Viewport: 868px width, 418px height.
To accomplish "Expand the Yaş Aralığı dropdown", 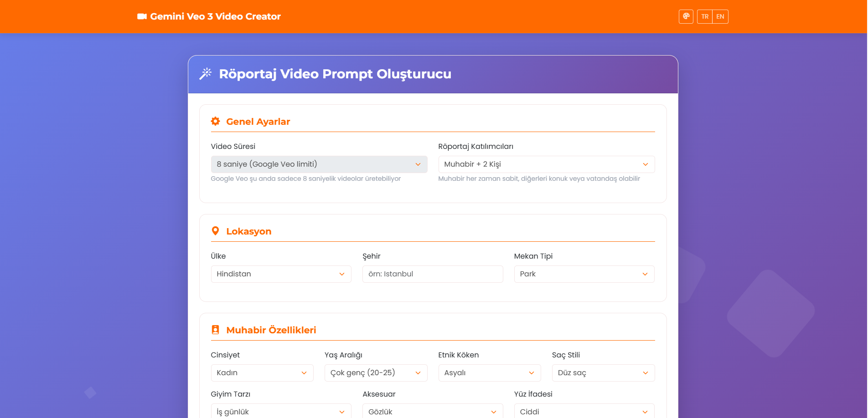I will pyautogui.click(x=376, y=373).
